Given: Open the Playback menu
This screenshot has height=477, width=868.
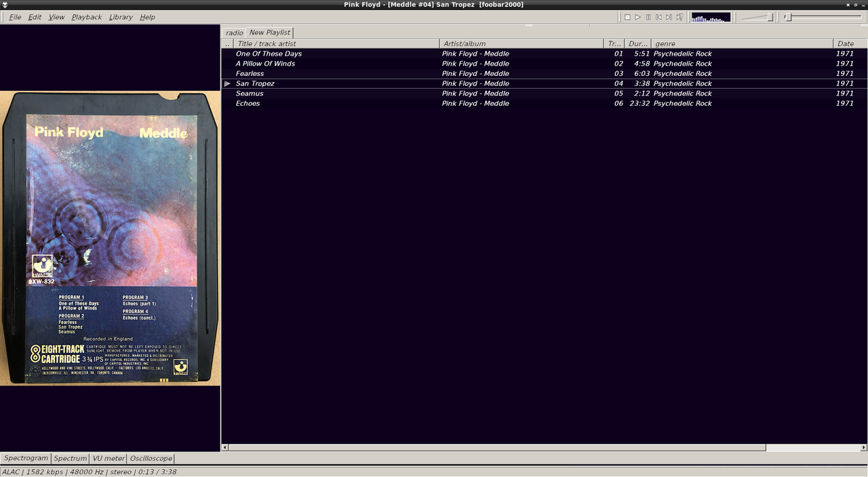Looking at the screenshot, I should (x=87, y=17).
